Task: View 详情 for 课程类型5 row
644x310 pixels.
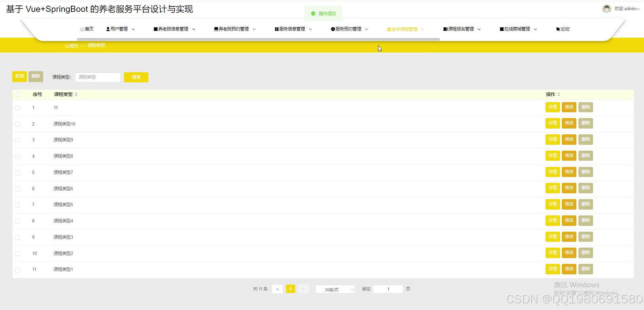Action: [x=553, y=204]
